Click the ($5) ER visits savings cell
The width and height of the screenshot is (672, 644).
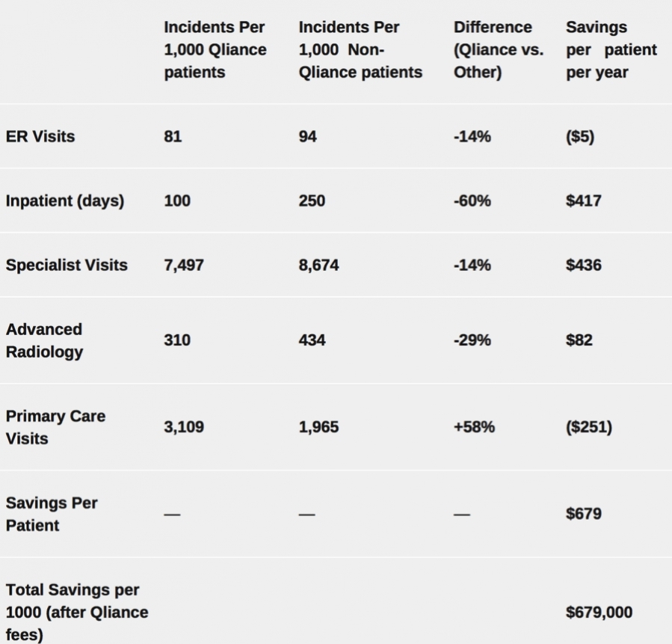[580, 137]
